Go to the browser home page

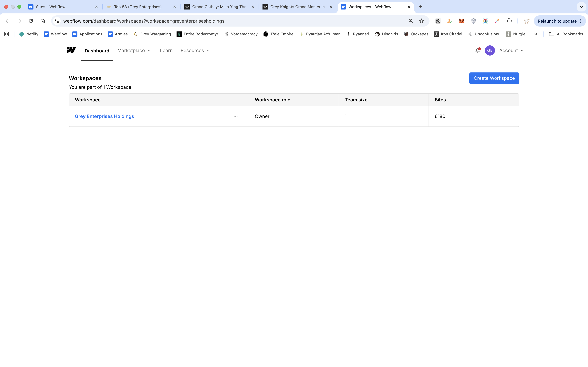42,21
